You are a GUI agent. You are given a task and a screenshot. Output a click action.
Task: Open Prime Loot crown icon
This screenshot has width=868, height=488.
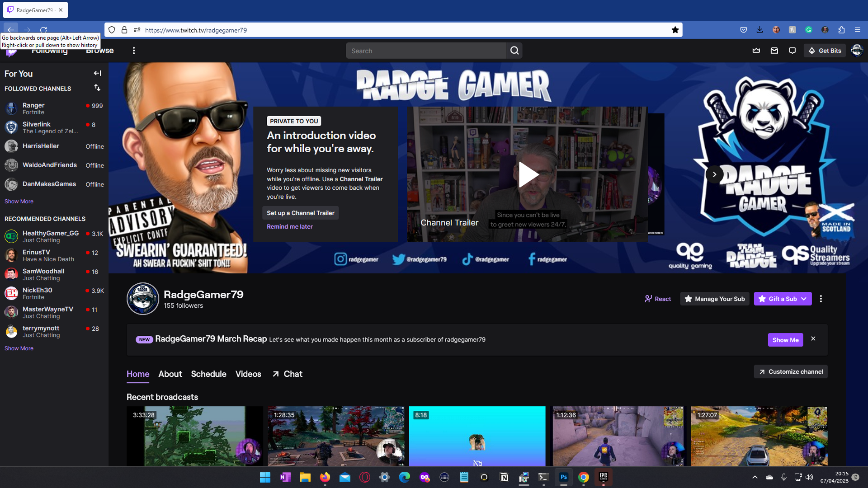[x=756, y=51]
